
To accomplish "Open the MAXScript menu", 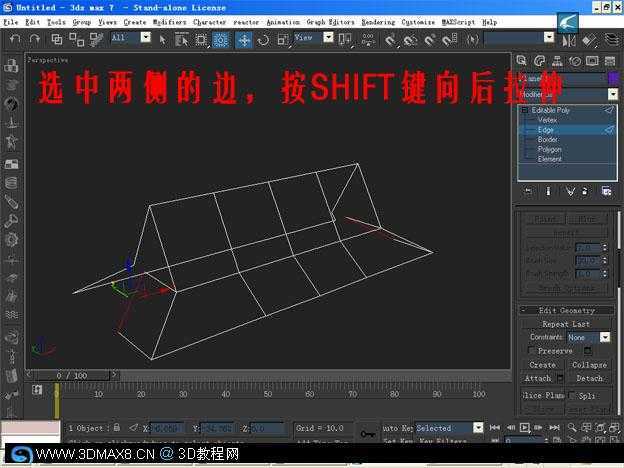I will click(458, 22).
